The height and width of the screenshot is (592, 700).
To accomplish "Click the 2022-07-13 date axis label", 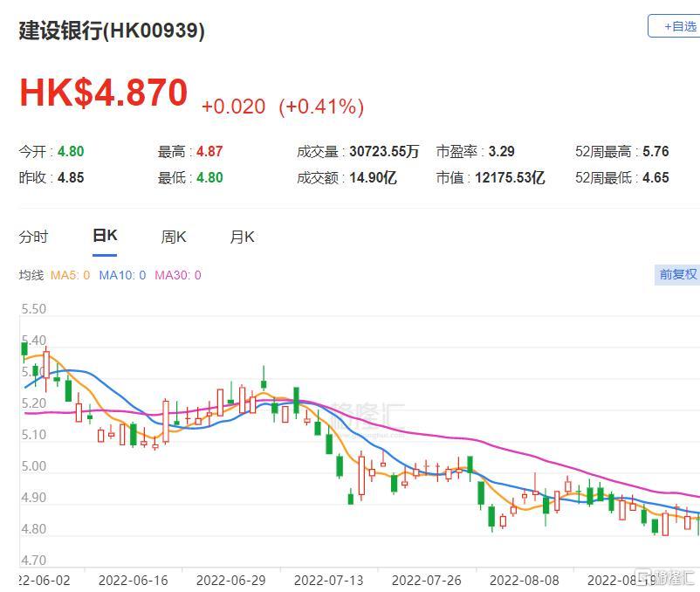I will point(328,581).
